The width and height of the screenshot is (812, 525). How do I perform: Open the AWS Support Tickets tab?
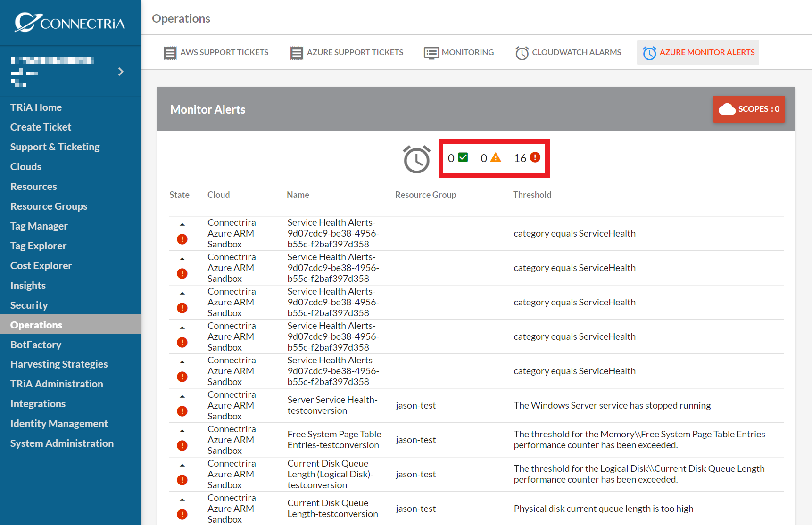[216, 52]
